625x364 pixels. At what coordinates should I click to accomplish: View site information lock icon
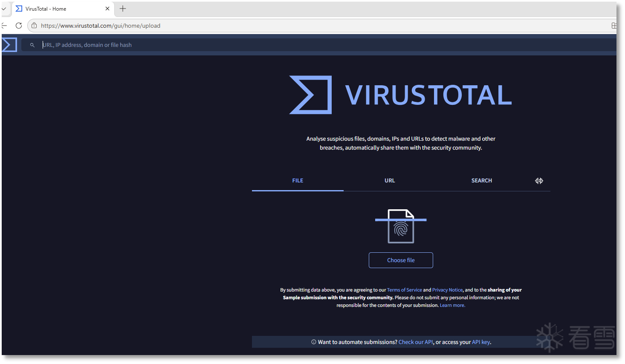pyautogui.click(x=34, y=26)
